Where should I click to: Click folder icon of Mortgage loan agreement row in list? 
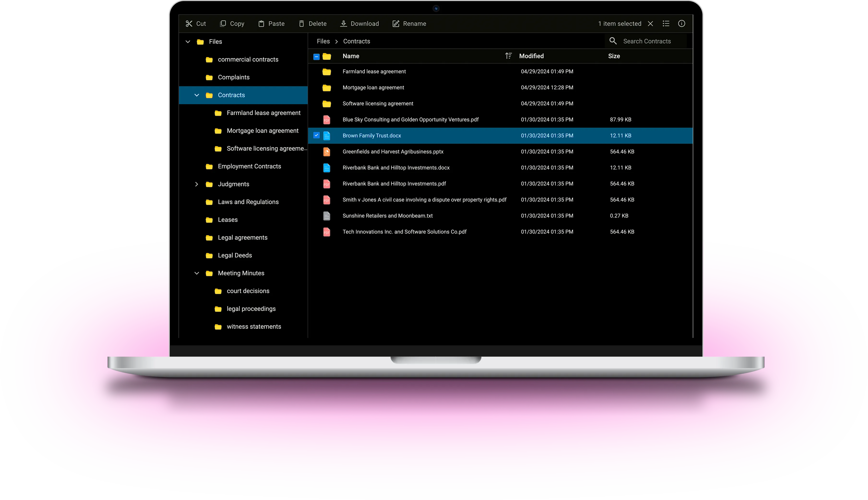327,88
